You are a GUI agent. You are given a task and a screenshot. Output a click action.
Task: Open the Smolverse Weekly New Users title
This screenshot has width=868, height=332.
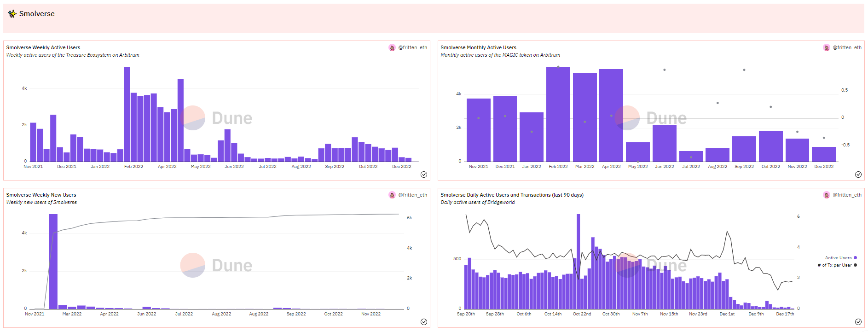click(x=41, y=195)
